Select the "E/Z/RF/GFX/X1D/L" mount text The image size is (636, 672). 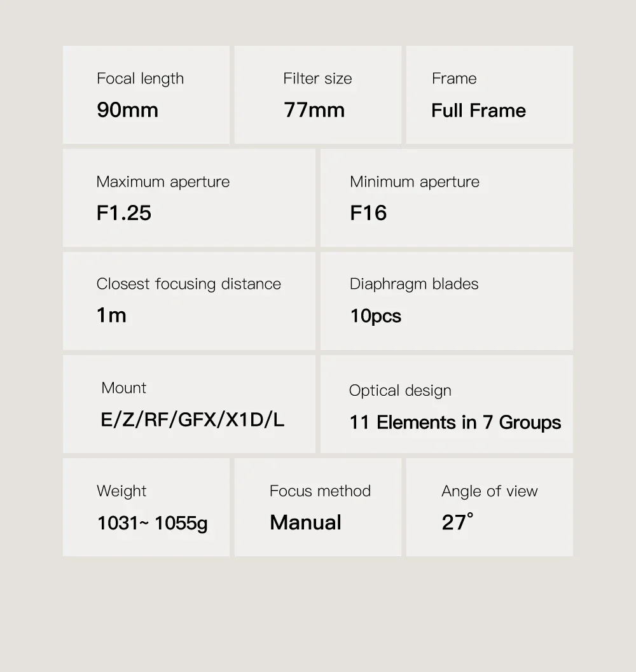click(x=193, y=420)
